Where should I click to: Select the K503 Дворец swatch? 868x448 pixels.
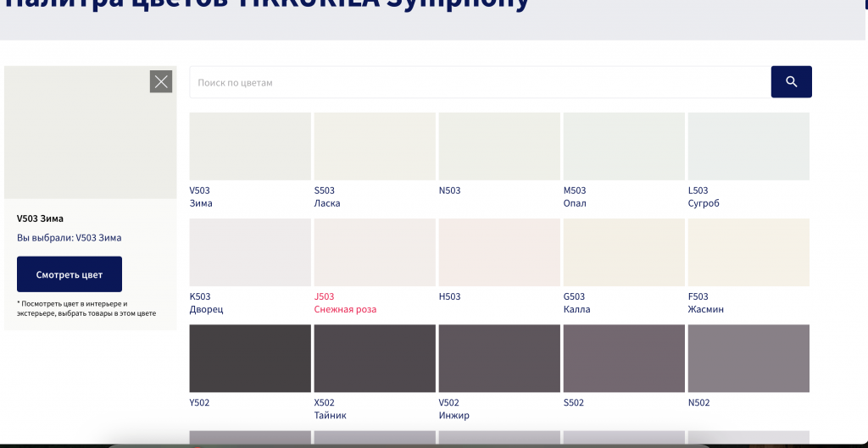[x=250, y=252]
